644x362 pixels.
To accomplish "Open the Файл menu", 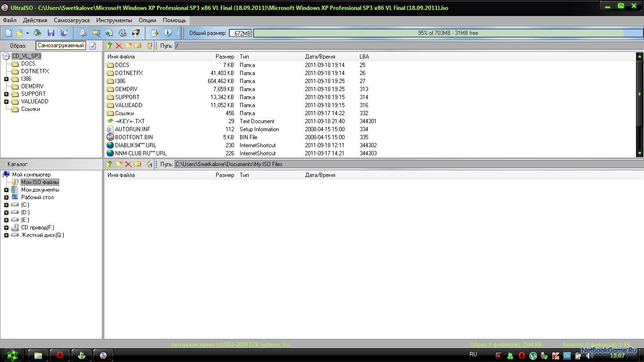I will [9, 20].
